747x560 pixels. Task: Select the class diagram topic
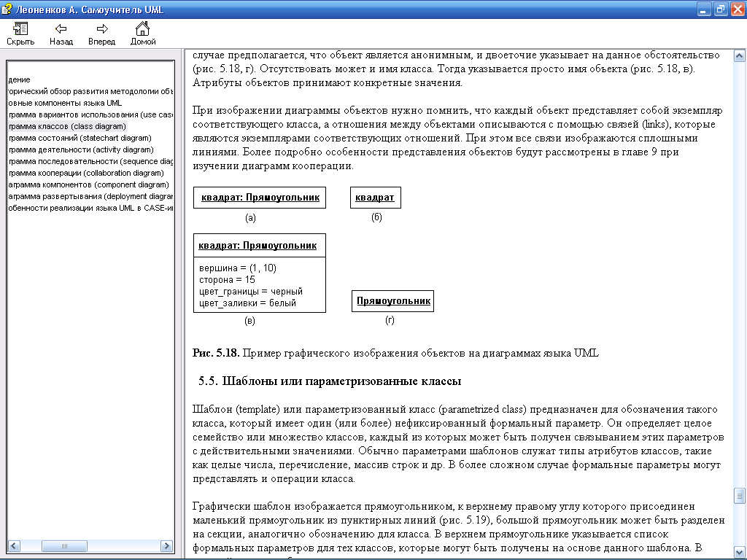click(67, 126)
